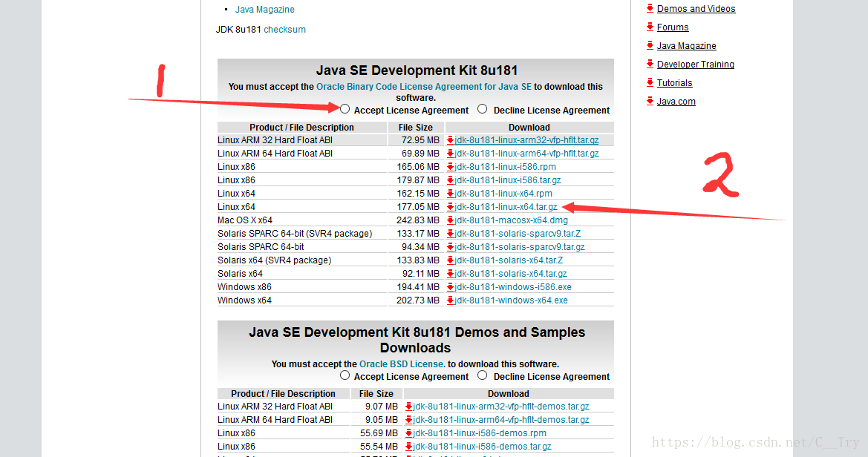Screen dimensions: 868x457
Task: Click red arrow icon beside Java Magazine sidebar link
Action: [x=650, y=45]
